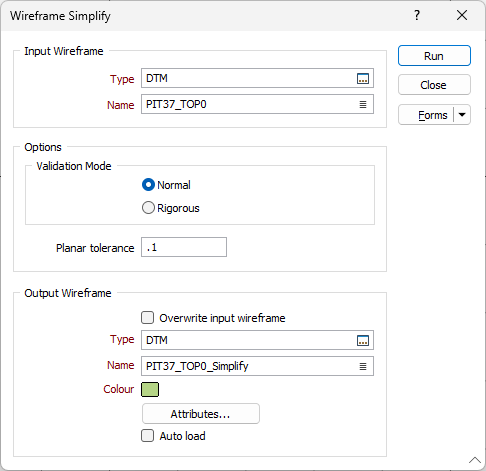Click the Forms button
The height and width of the screenshot is (471, 486).
pyautogui.click(x=426, y=115)
